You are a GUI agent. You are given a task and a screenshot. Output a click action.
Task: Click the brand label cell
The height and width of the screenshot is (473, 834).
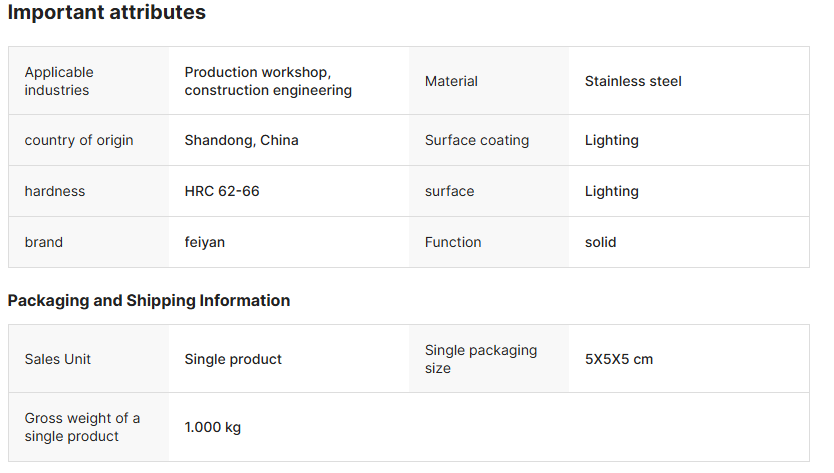44,242
